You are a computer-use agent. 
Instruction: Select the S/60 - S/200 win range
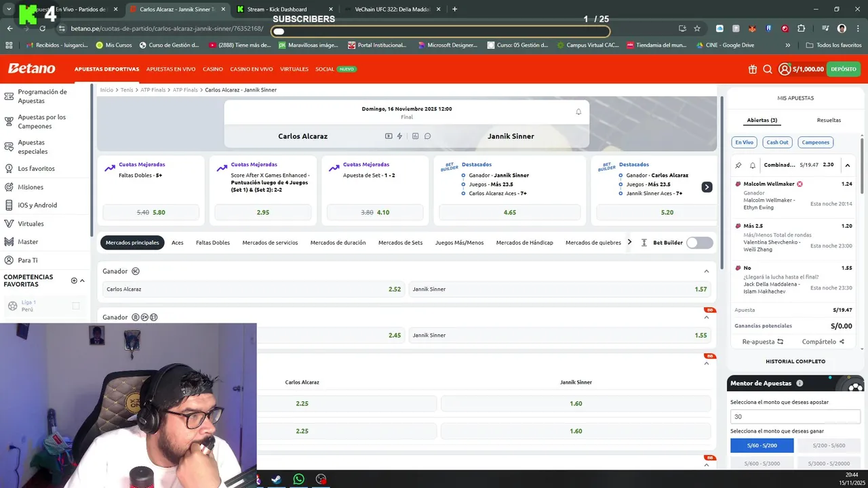(762, 445)
